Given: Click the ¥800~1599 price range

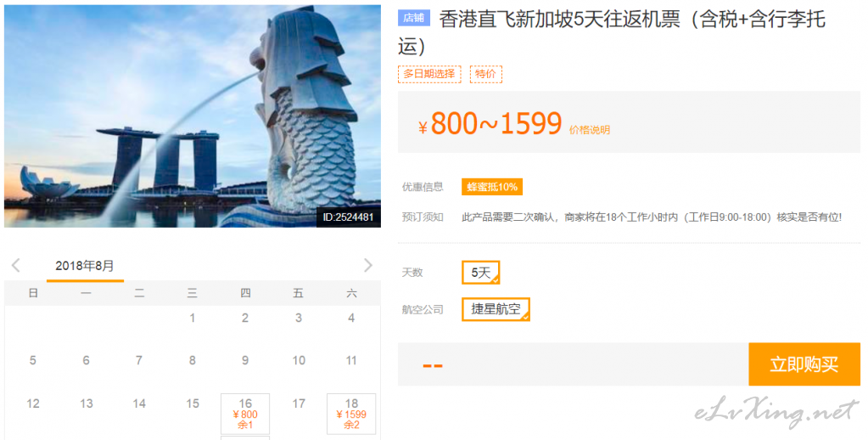Looking at the screenshot, I should click(x=490, y=123).
